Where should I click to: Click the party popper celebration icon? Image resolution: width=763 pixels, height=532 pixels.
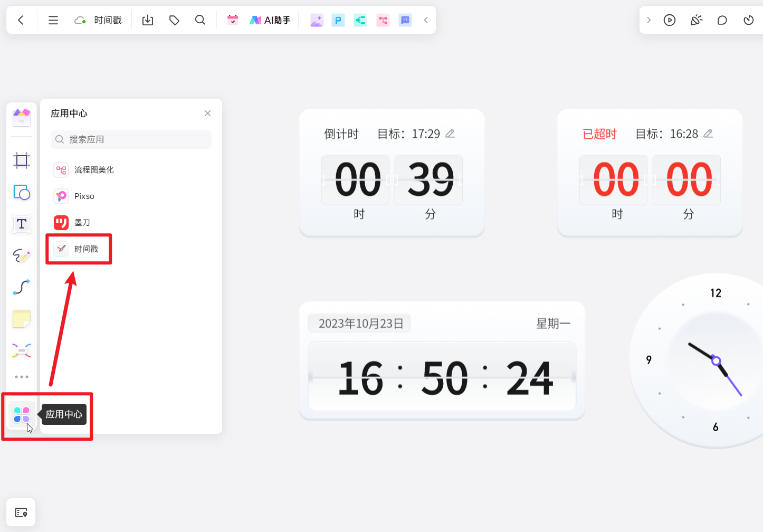pyautogui.click(x=697, y=20)
